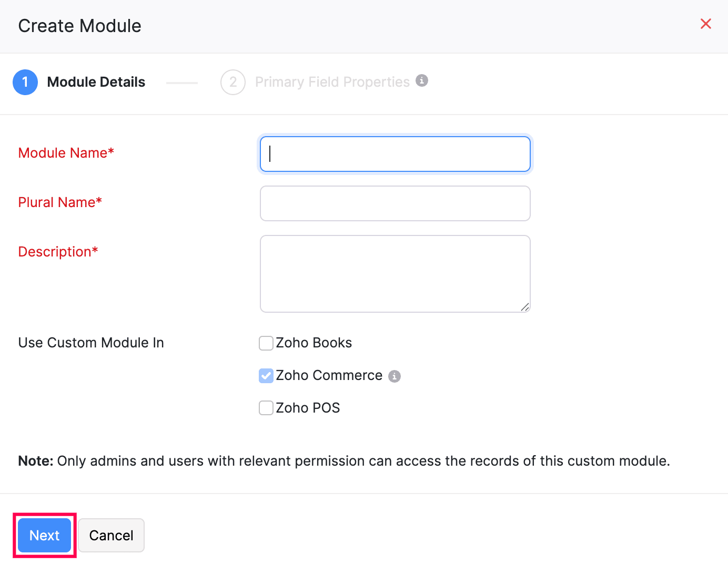The image size is (728, 575).
Task: Click the Zoho Commerce label text
Action: coord(329,375)
